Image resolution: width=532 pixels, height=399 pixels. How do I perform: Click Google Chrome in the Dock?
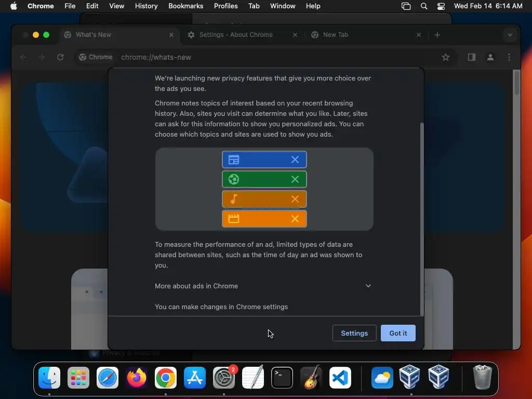tap(166, 378)
